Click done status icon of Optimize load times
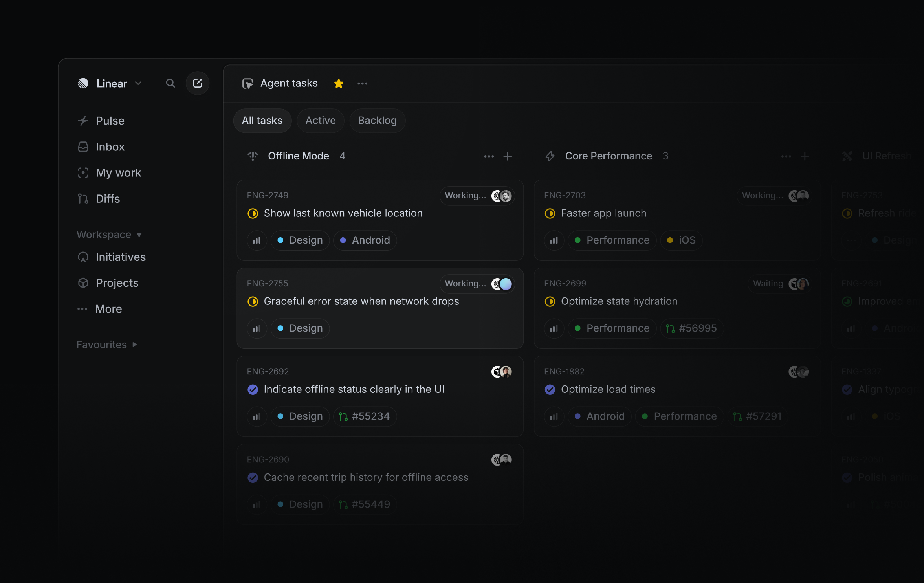 pyautogui.click(x=550, y=389)
